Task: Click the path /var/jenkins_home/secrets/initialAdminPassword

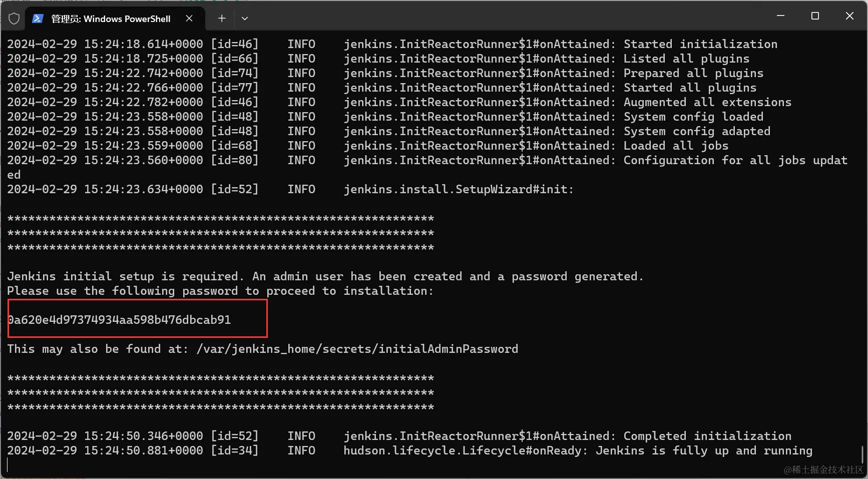Action: (357, 349)
